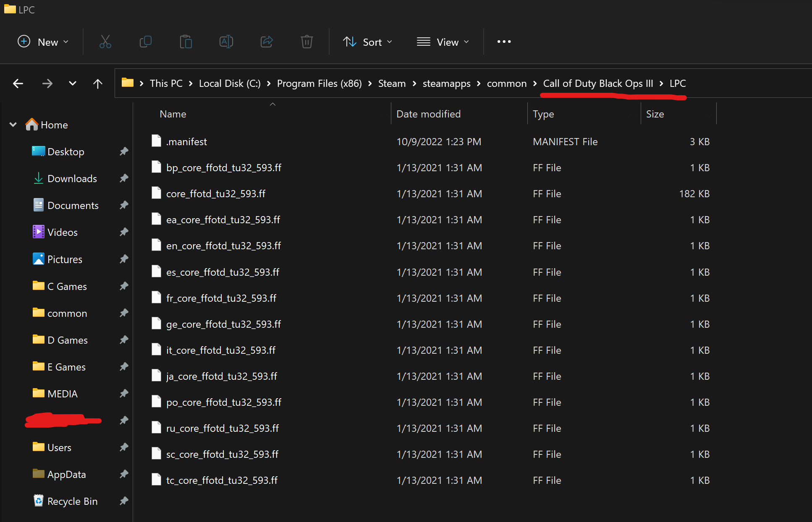Collapse the Home tree section
The width and height of the screenshot is (812, 522).
point(13,125)
